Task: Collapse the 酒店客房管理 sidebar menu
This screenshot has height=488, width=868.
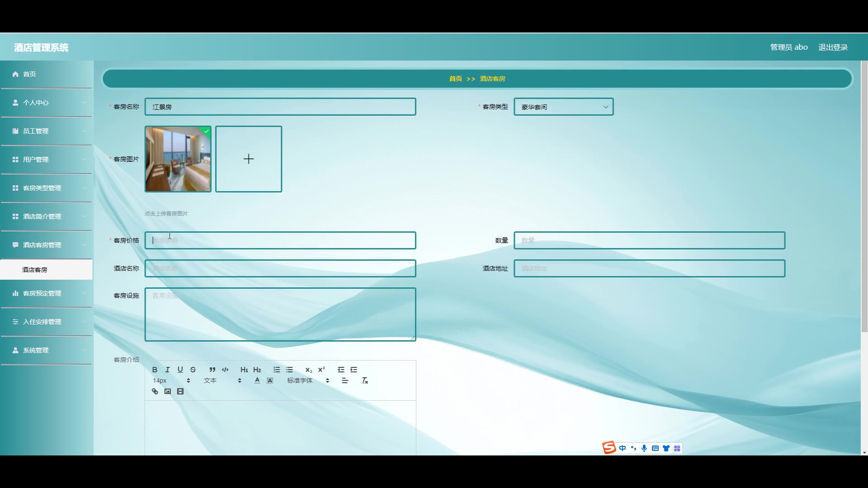Action: pos(46,245)
